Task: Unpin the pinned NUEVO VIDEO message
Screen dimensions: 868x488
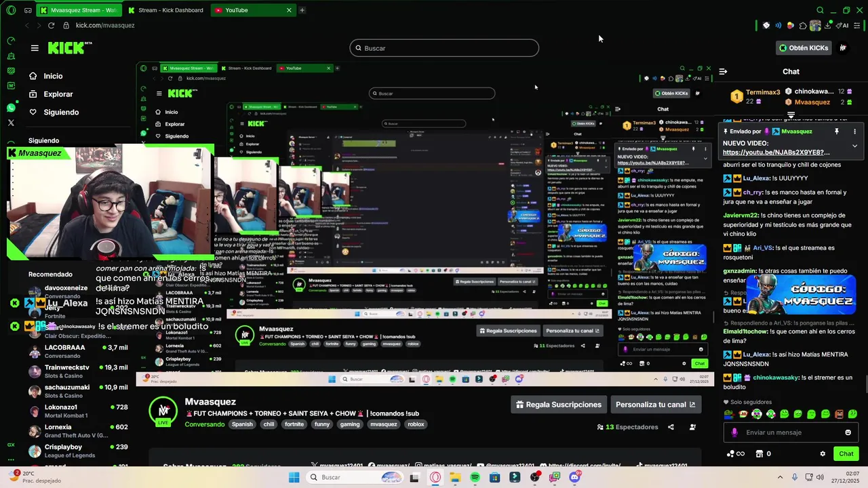Action: pyautogui.click(x=837, y=131)
